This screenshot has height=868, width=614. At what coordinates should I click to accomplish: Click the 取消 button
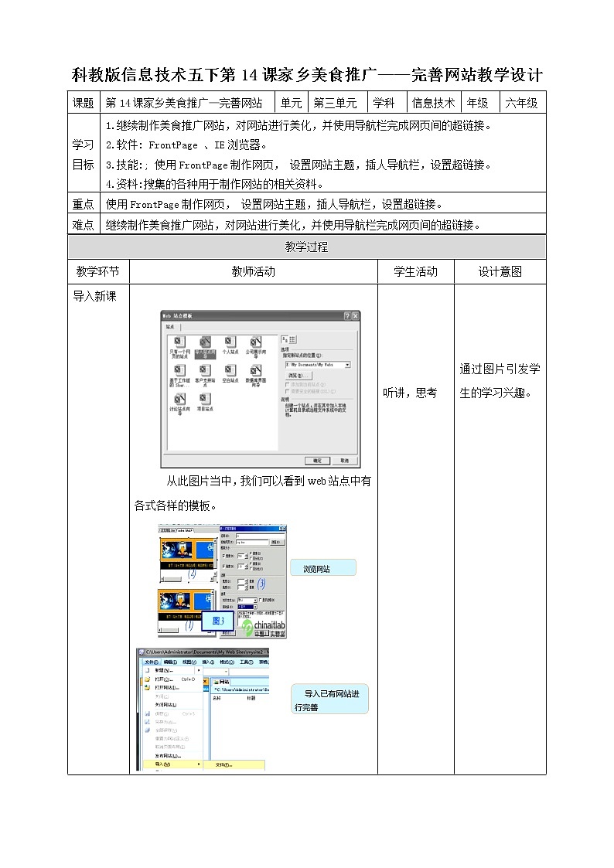click(345, 461)
